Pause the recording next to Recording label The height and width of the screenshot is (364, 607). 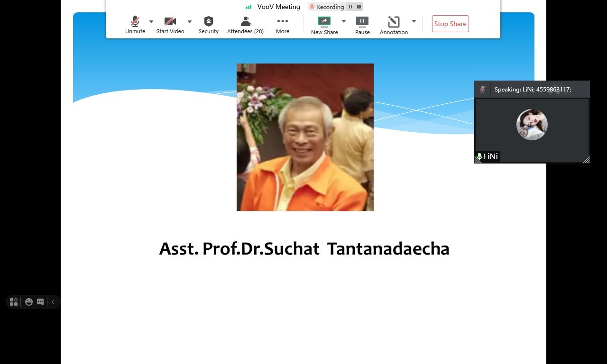pyautogui.click(x=350, y=7)
